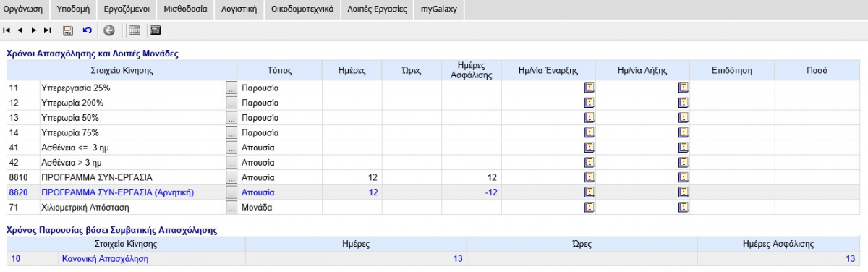Click the next record arrow
The height and width of the screenshot is (272, 868).
coord(33,30)
